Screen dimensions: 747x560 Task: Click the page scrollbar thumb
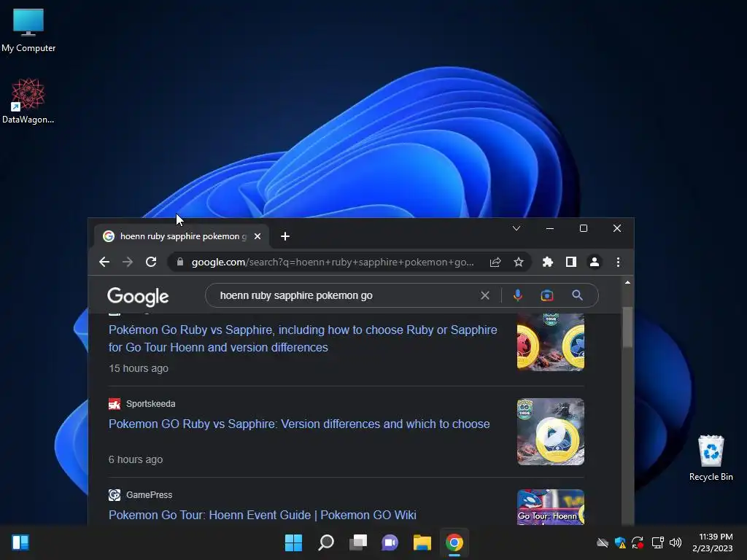click(627, 327)
